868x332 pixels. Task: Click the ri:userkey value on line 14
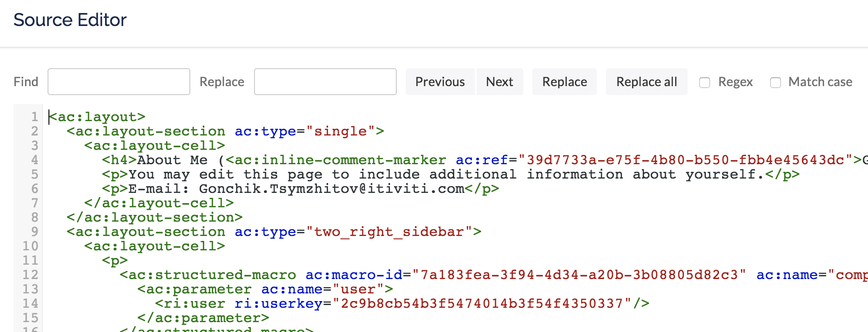[482, 303]
